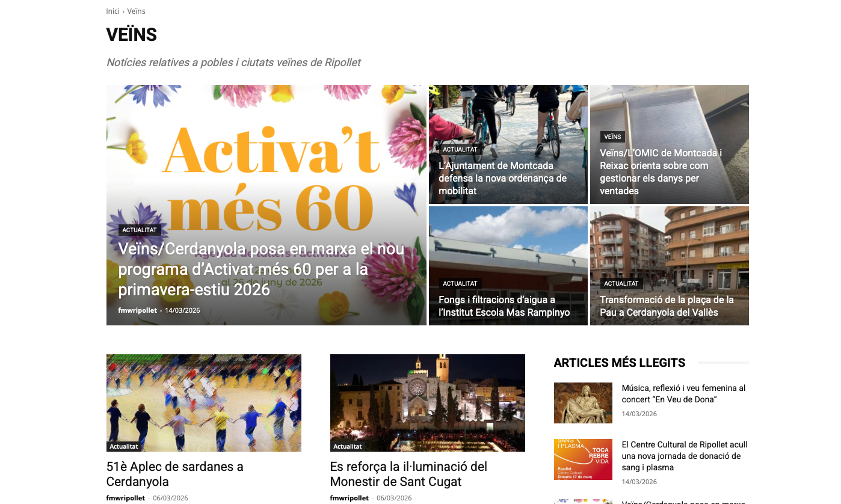Open the blood and plasma donation article link

[684, 456]
